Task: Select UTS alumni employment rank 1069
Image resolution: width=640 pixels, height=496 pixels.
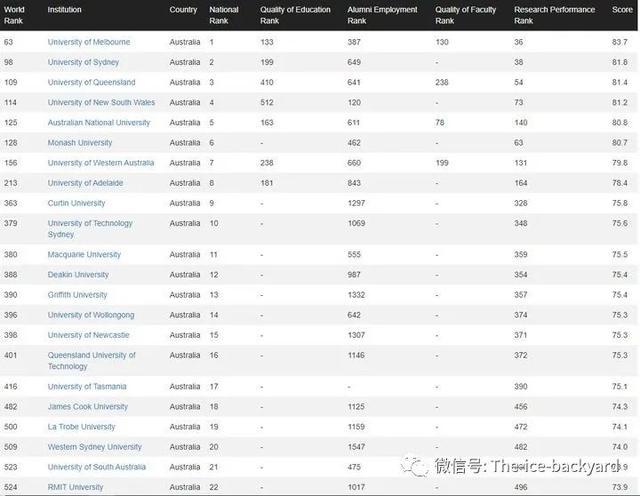Action: pos(356,223)
